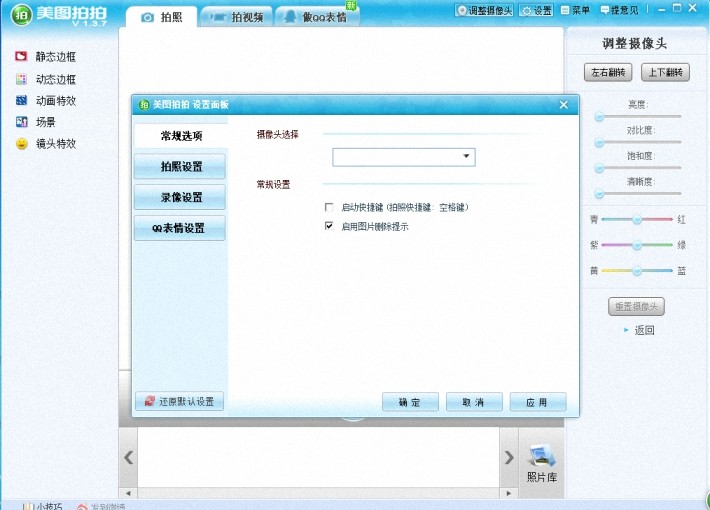
Task: Show next photos with right arrow
Action: pos(509,457)
